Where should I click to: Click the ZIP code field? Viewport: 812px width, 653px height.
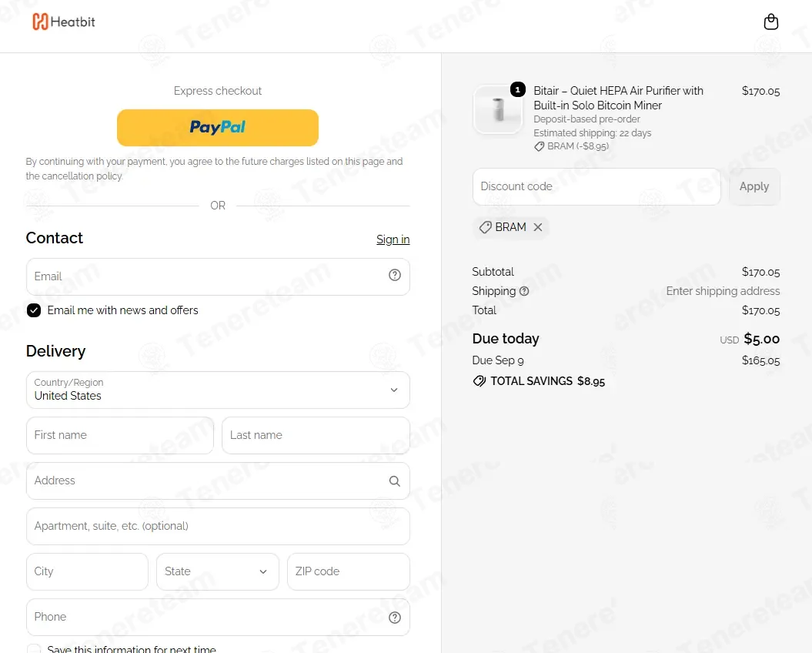(349, 571)
